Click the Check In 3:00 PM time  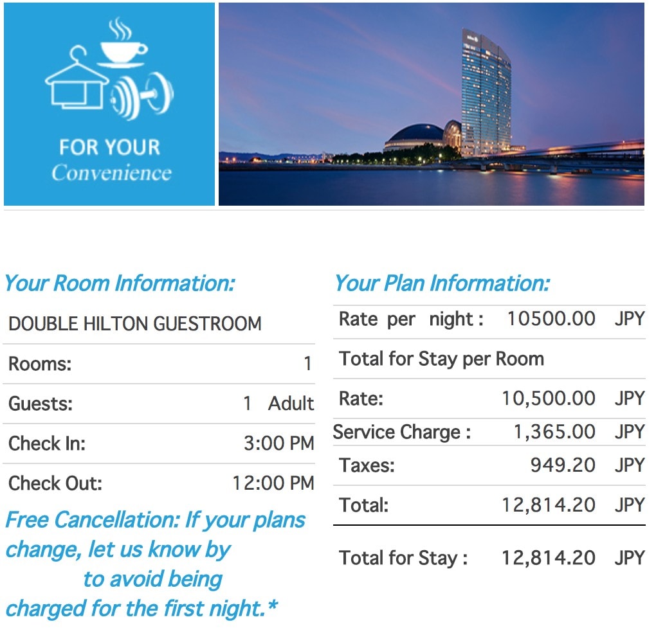(279, 443)
